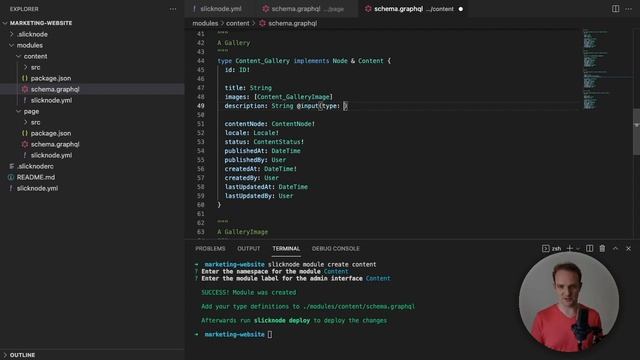Screen dimensions: 640x360
Task: Collapse the modules folder
Action: (30, 45)
